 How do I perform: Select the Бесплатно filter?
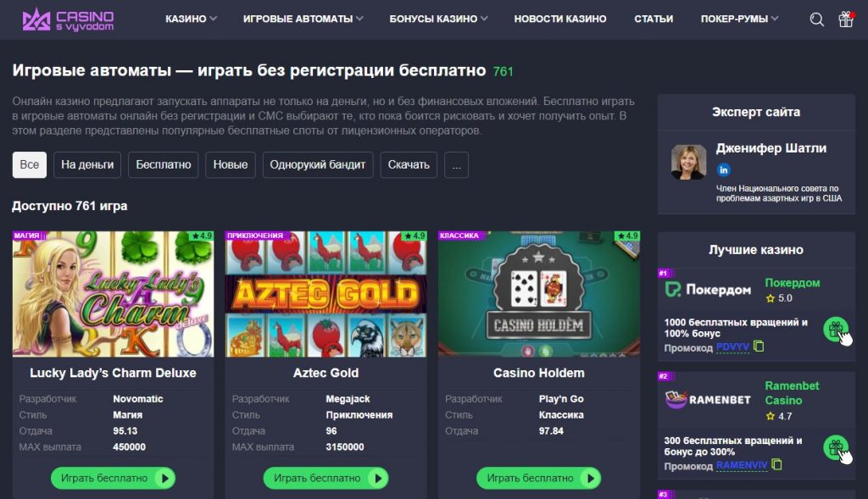(164, 165)
